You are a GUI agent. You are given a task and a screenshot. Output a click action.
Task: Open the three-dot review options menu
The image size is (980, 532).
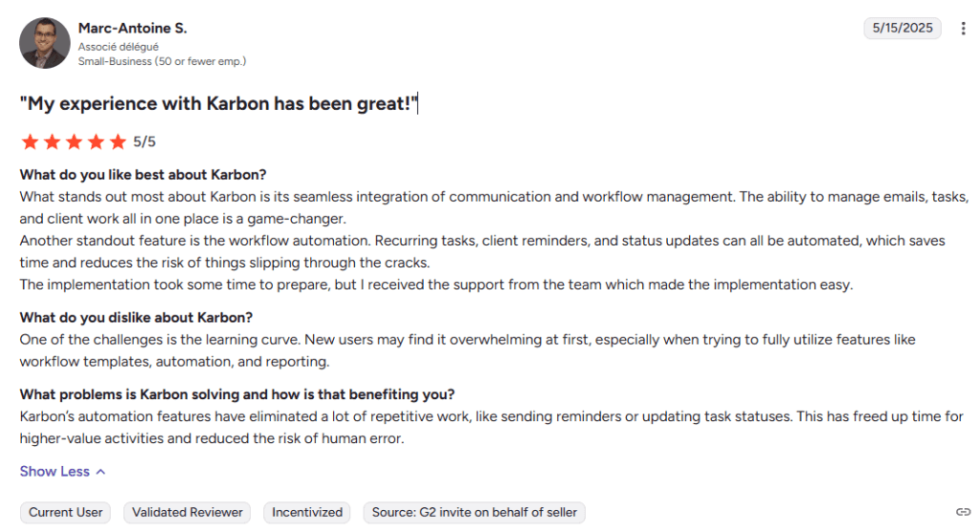(963, 28)
